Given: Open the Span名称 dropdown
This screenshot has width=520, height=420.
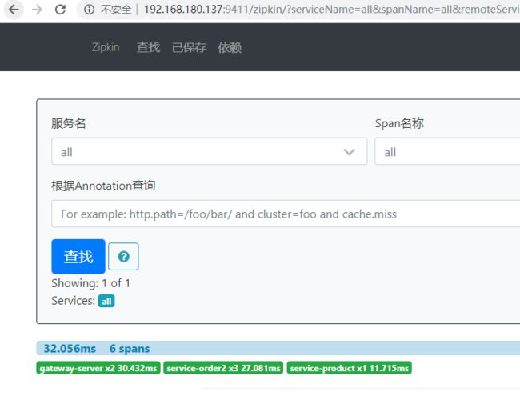Looking at the screenshot, I should pos(447,152).
